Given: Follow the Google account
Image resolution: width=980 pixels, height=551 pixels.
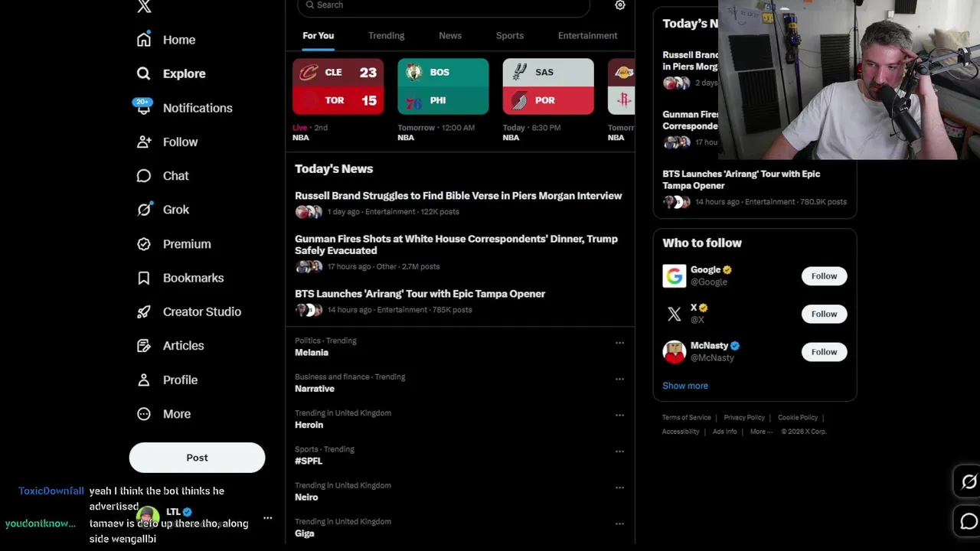Looking at the screenshot, I should (824, 276).
